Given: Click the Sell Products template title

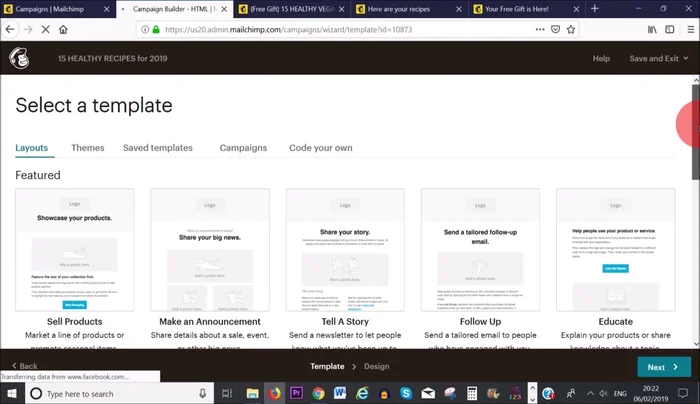Looking at the screenshot, I should [75, 321].
